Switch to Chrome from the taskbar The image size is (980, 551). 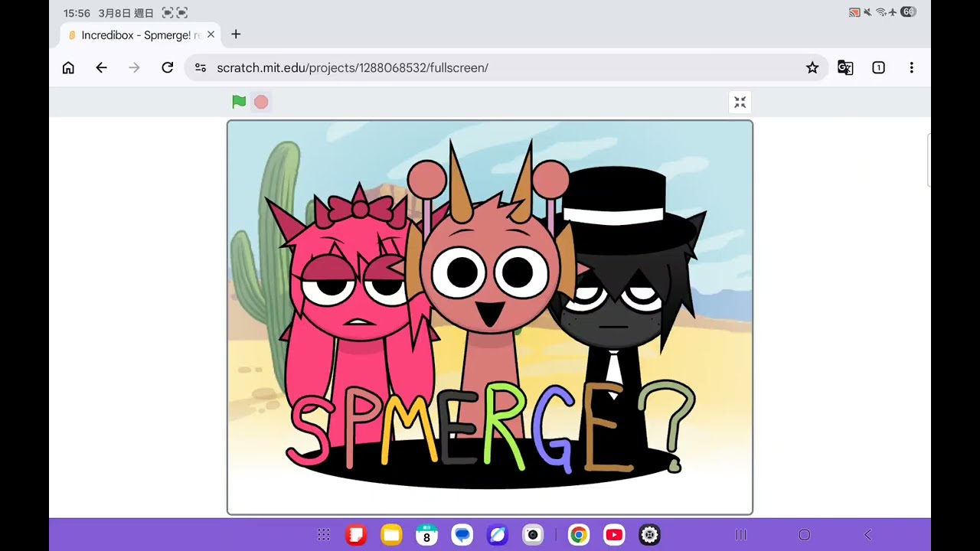579,535
